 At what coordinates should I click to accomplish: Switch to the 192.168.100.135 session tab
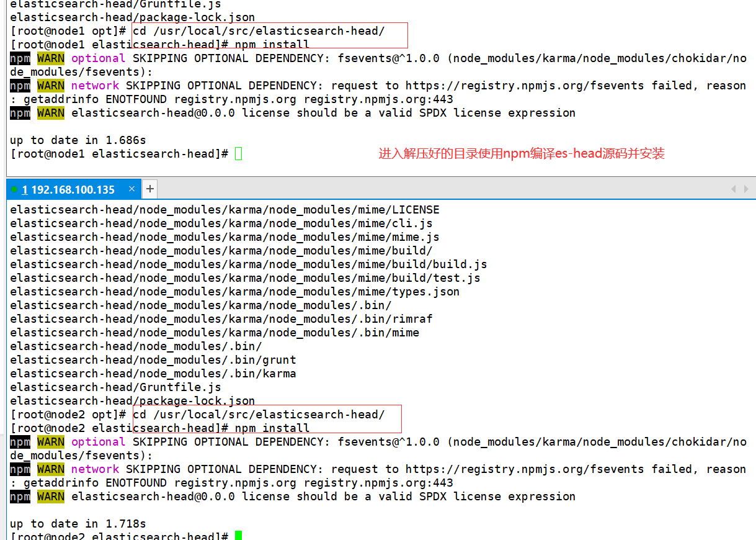click(73, 189)
